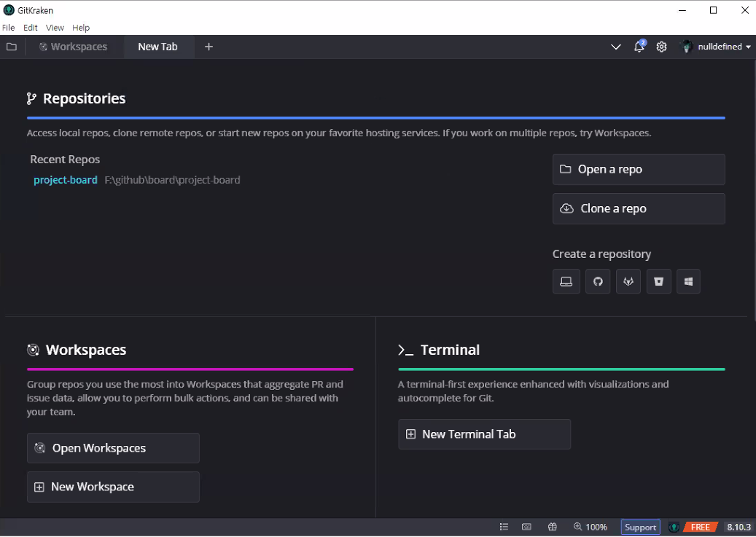Image resolution: width=756 pixels, height=537 pixels.
Task: Click the FREE plan badge
Action: pos(701,527)
